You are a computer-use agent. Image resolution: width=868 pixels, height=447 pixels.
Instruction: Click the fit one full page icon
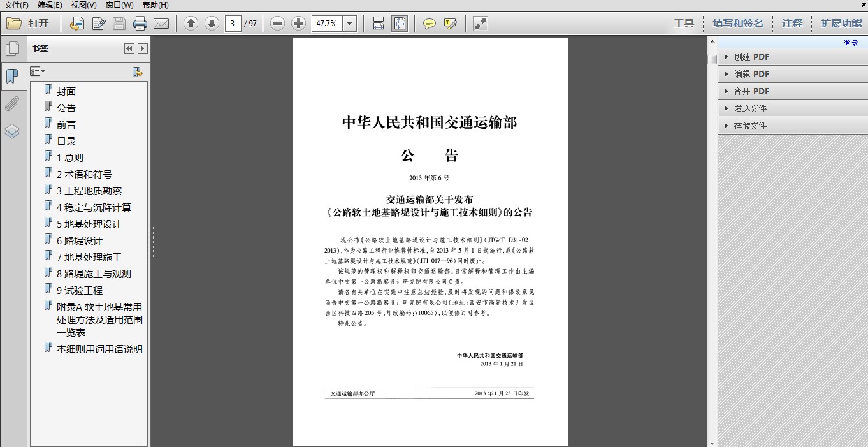tap(400, 24)
